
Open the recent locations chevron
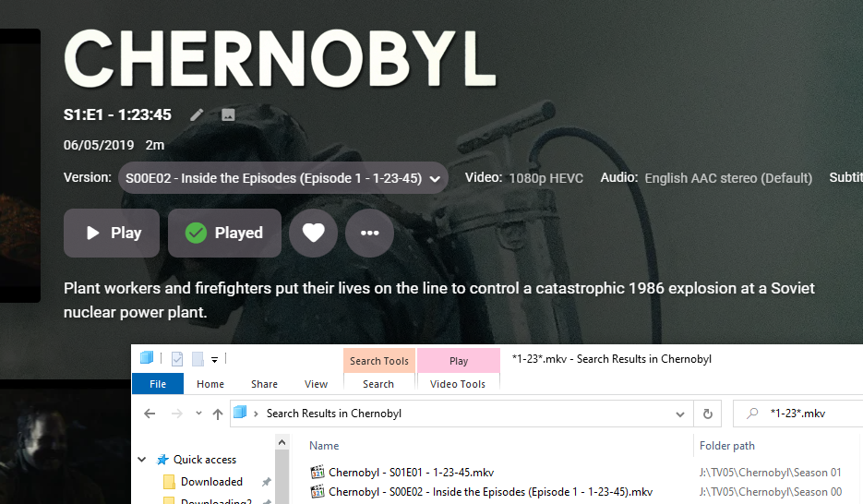[198, 413]
